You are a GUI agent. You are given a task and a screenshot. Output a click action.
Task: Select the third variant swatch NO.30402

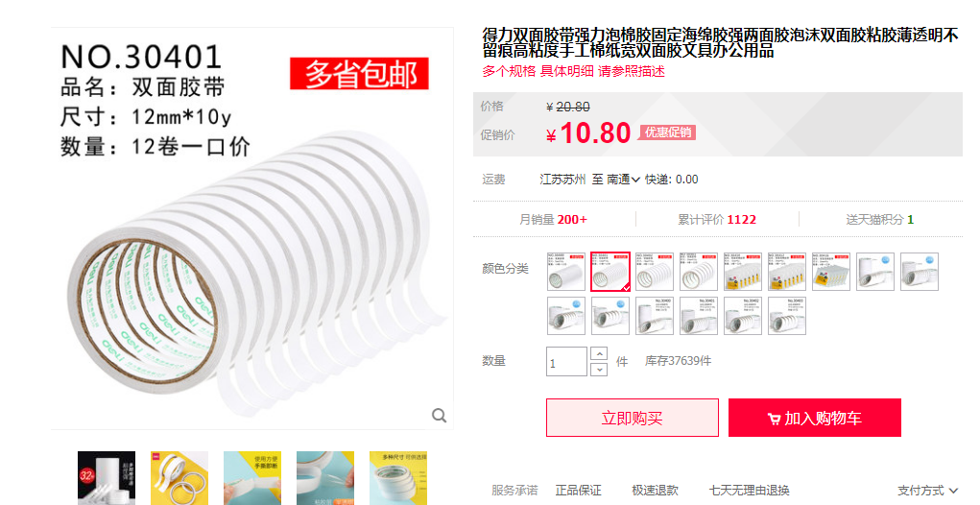[655, 272]
